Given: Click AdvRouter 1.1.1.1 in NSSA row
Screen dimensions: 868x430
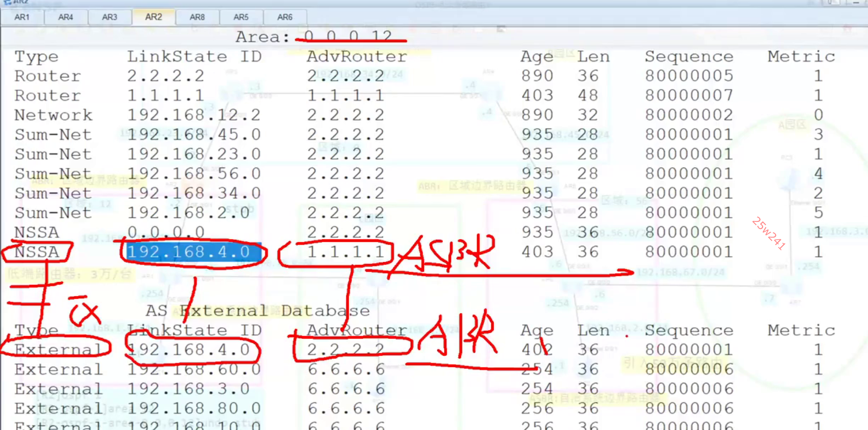Looking at the screenshot, I should point(345,252).
